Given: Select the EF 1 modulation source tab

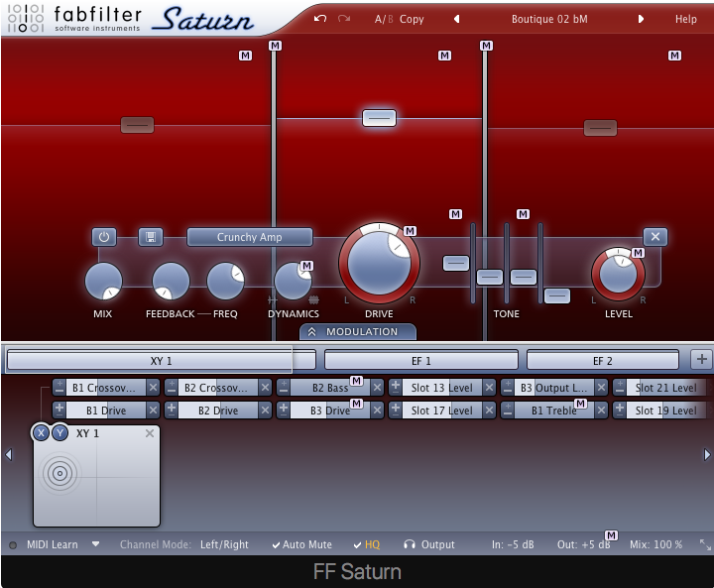Looking at the screenshot, I should click(x=420, y=361).
